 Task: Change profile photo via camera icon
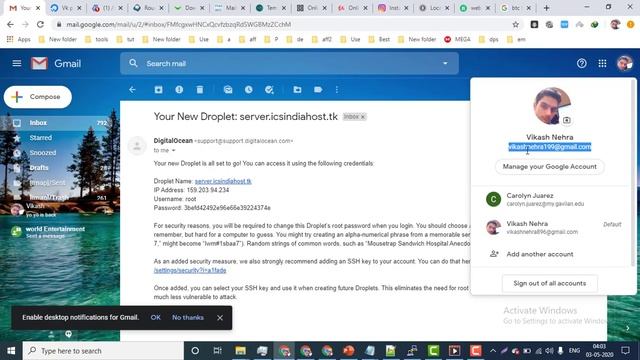567,120
